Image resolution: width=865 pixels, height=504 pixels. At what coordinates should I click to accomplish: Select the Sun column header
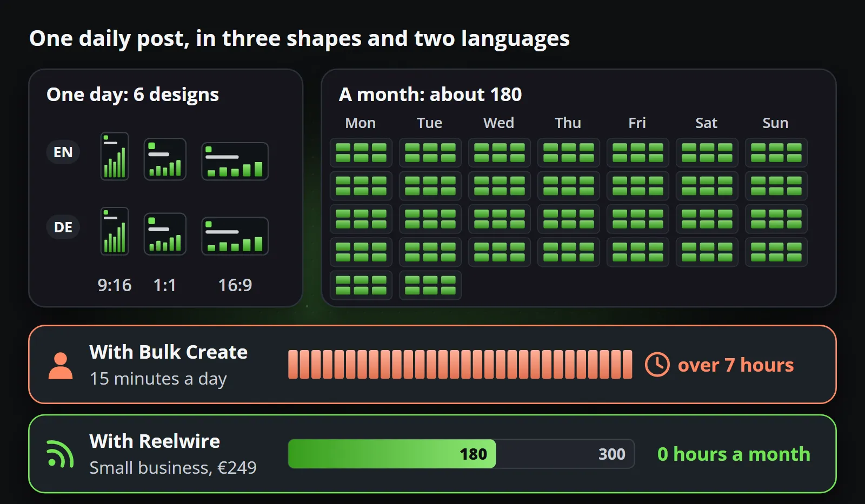[776, 123]
